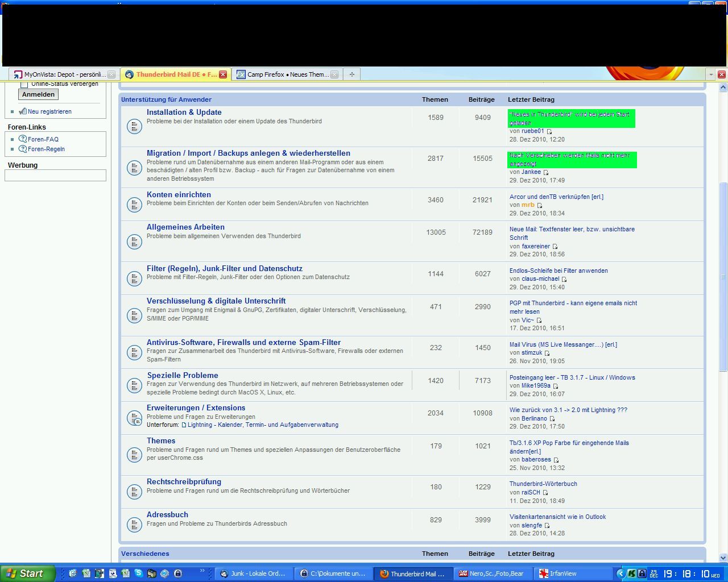Toggle the Online-Status verbergen checkbox
Viewport: 728px width, 582px height.
[24, 84]
